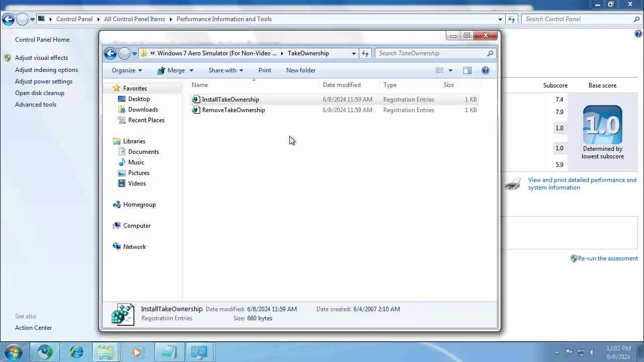Select Computer in navigation pane
Image resolution: width=644 pixels, height=362 pixels.
tap(137, 226)
